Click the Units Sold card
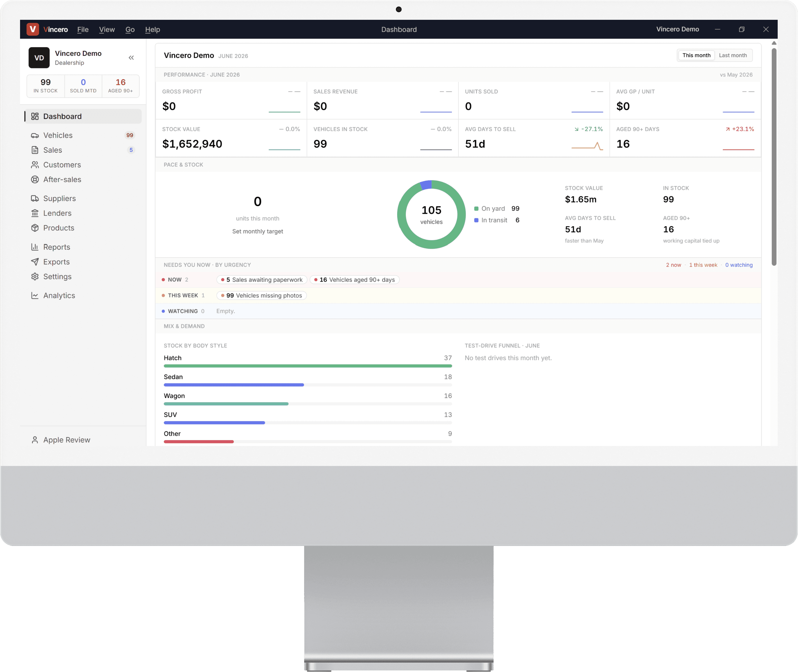This screenshot has height=672, width=798. [534, 101]
